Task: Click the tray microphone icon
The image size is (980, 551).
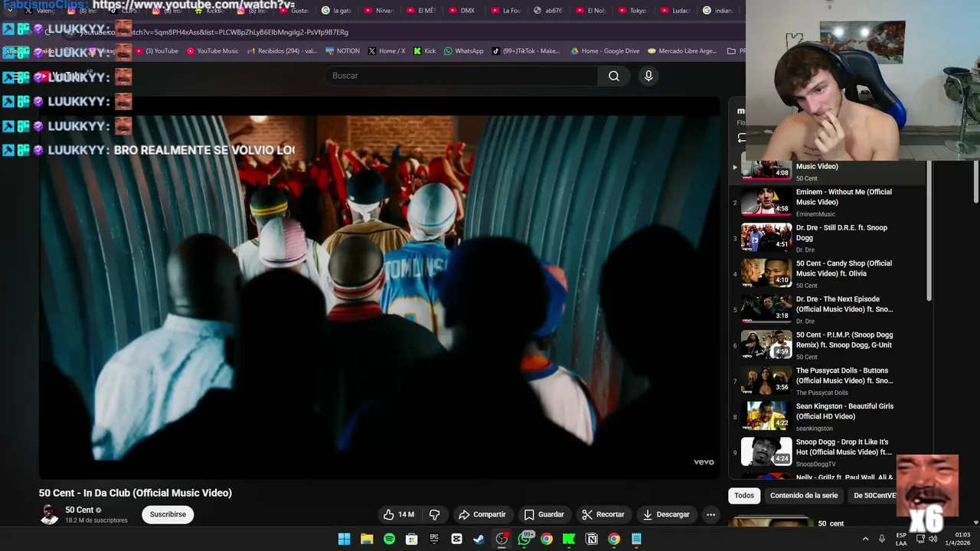Action: pyautogui.click(x=882, y=539)
